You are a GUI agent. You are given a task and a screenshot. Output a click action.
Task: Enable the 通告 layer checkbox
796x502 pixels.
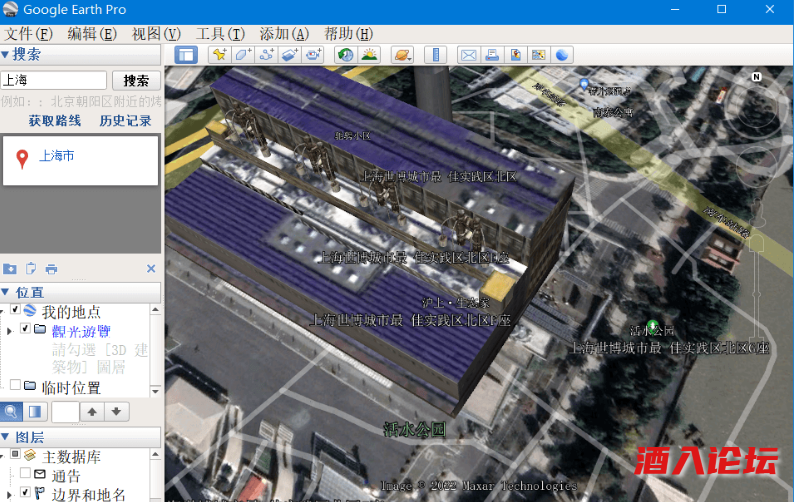[25, 474]
